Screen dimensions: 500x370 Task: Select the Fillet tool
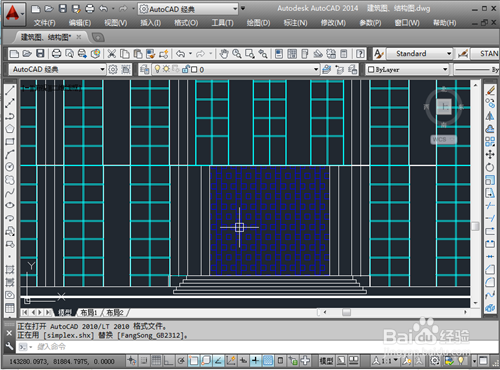490,282
